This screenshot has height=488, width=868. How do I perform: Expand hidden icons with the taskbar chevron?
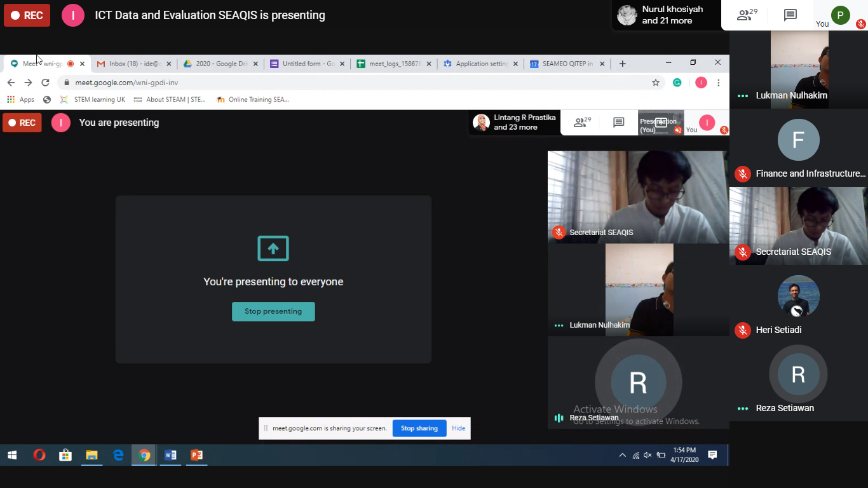pyautogui.click(x=622, y=455)
